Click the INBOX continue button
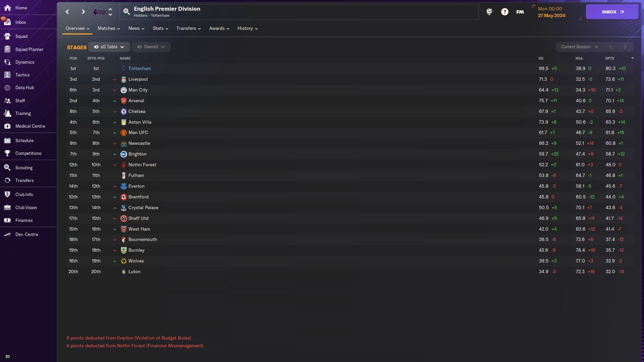This screenshot has height=362, width=644. [612, 12]
